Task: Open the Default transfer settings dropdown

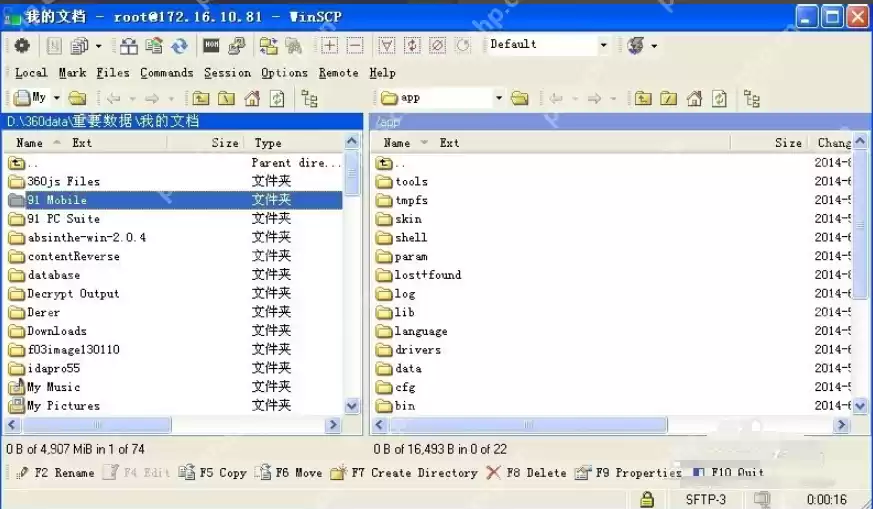Action: click(x=603, y=45)
